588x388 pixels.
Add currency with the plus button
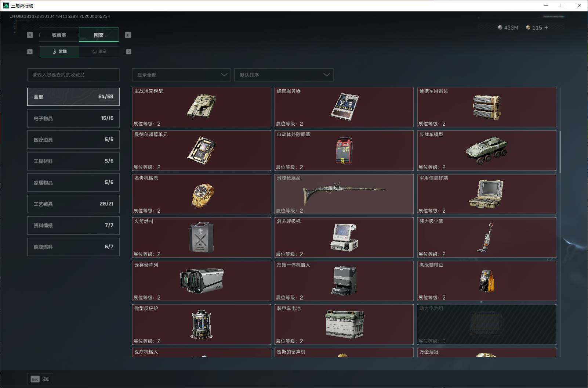tap(546, 28)
